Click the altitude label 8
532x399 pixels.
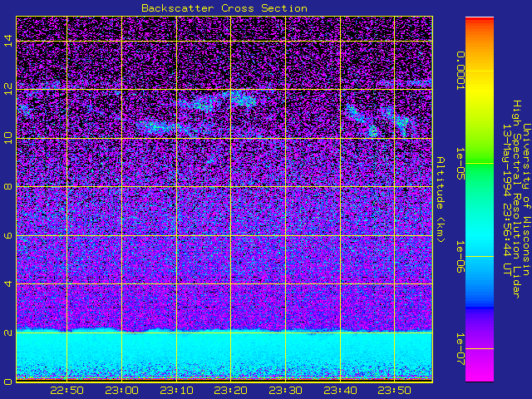[8, 186]
